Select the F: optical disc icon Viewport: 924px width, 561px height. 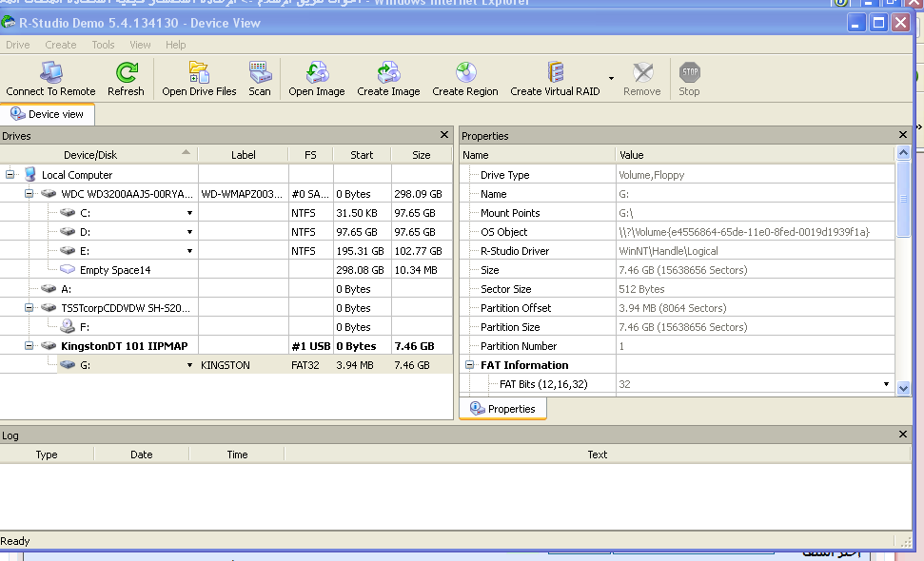pos(68,326)
